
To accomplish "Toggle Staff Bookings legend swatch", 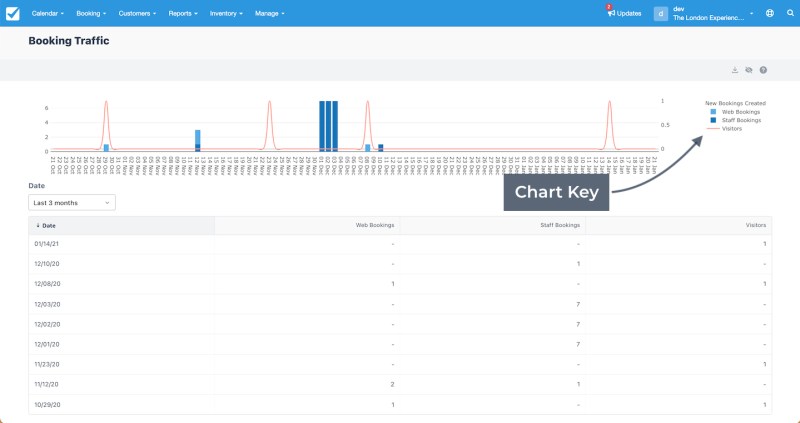I will pyautogui.click(x=713, y=120).
